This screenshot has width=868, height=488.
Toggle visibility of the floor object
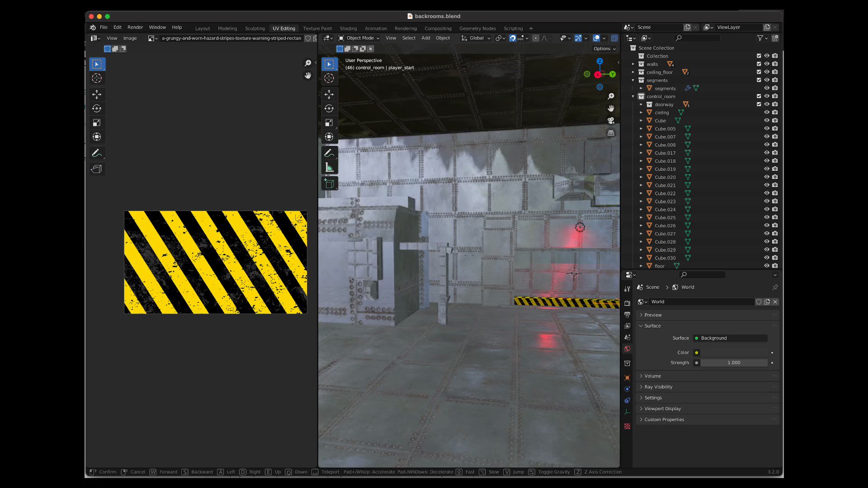pos(767,266)
